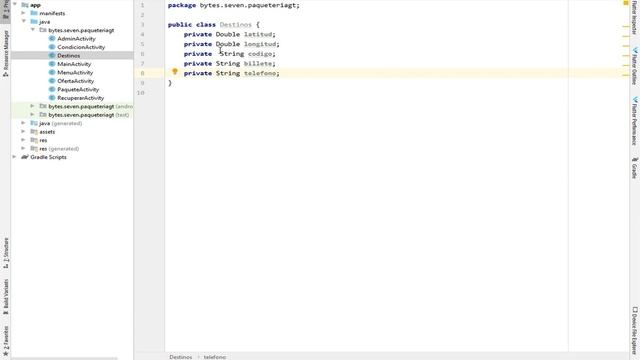This screenshot has height=360, width=640.
Task: Select the java folder in project tree
Action: (44, 22)
